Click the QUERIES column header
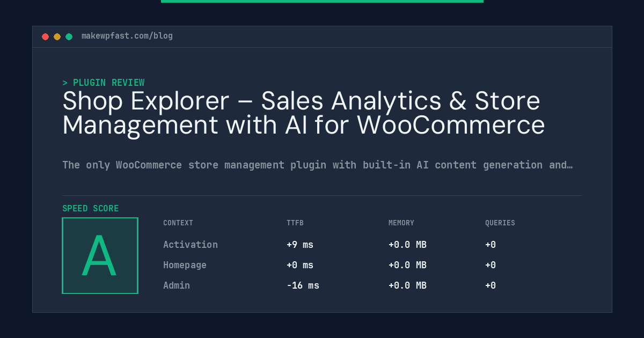This screenshot has height=338, width=644. coord(500,223)
